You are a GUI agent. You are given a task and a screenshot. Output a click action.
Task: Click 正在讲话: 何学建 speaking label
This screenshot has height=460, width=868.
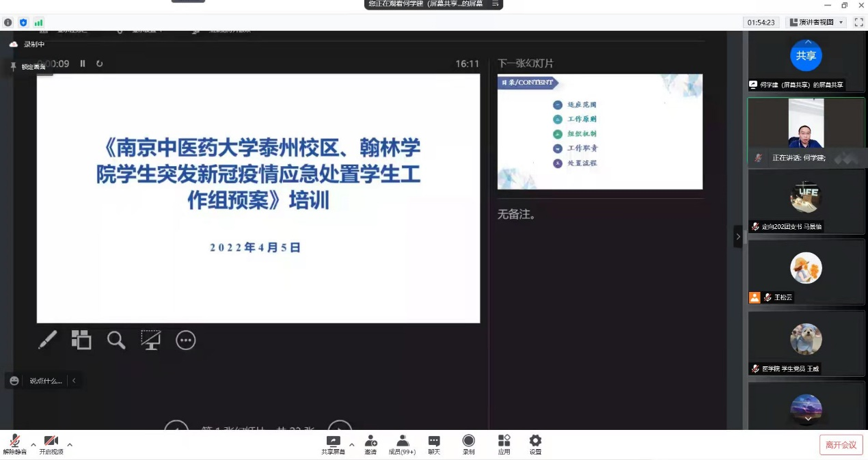[799, 158]
